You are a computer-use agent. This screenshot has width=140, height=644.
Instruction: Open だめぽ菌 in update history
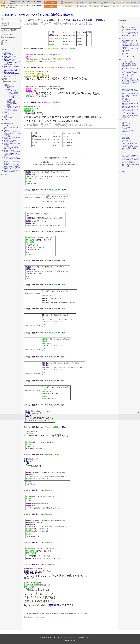tap(124, 43)
